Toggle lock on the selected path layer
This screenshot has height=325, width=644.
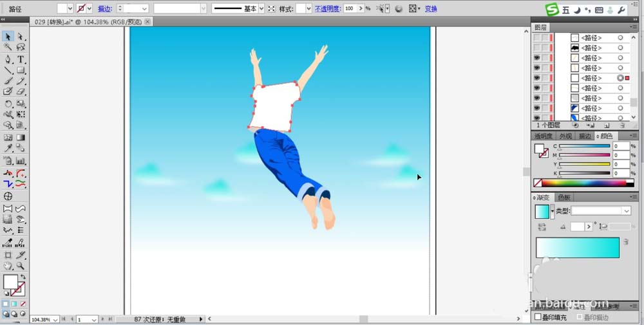(545, 78)
